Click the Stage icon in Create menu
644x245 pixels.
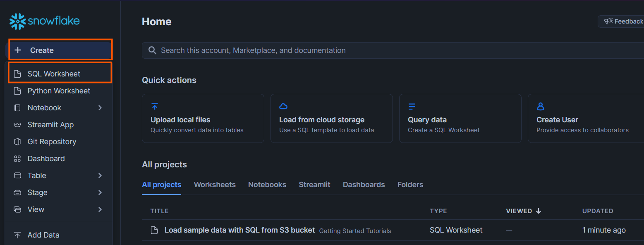pyautogui.click(x=17, y=193)
